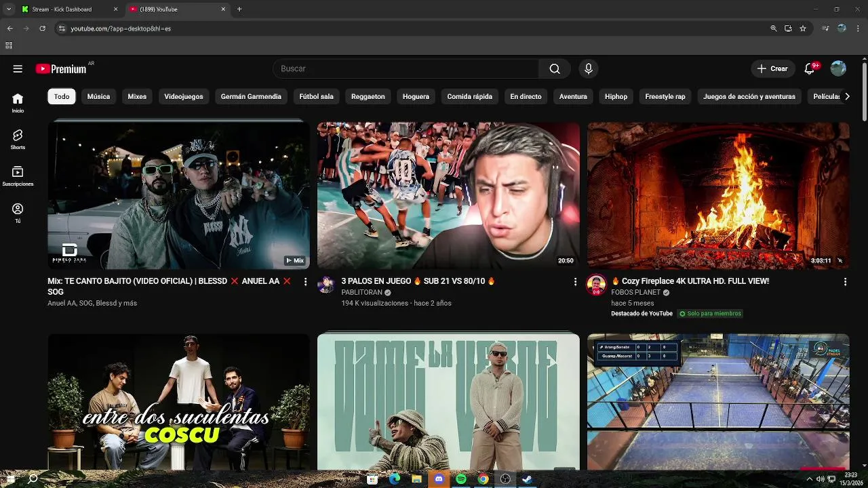Open the YouTube hamburger guide menu
868x488 pixels.
[x=18, y=68]
